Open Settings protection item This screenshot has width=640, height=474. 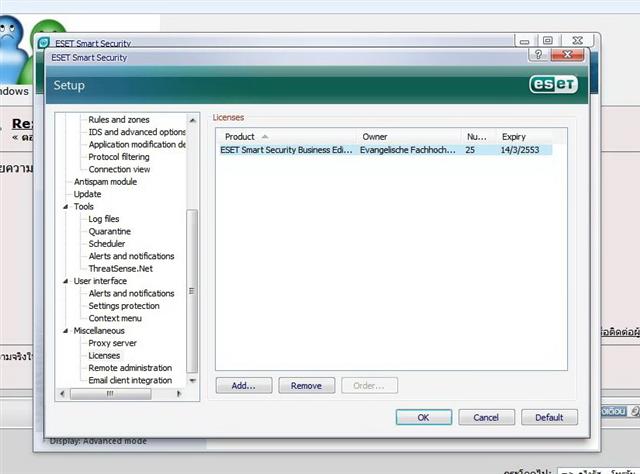point(124,306)
